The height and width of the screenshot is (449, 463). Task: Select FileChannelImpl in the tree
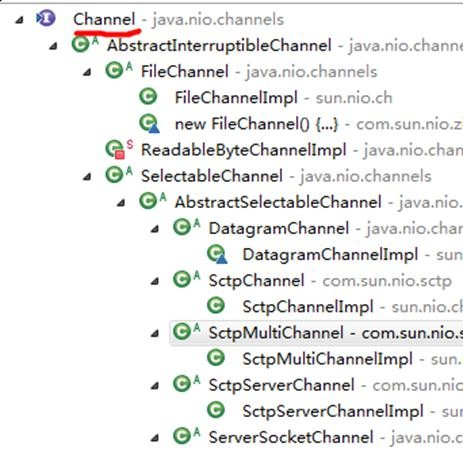click(x=236, y=98)
